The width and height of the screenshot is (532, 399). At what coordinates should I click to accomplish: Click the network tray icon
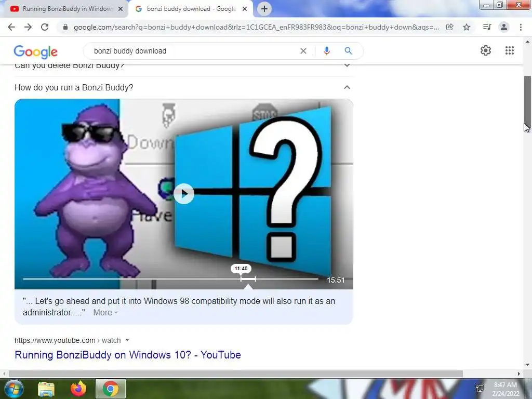point(480,389)
